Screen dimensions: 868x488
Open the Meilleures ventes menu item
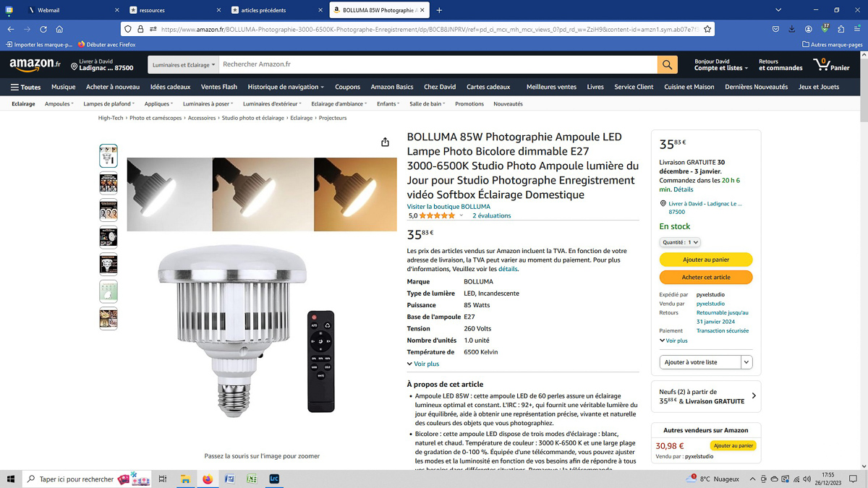[x=551, y=87]
